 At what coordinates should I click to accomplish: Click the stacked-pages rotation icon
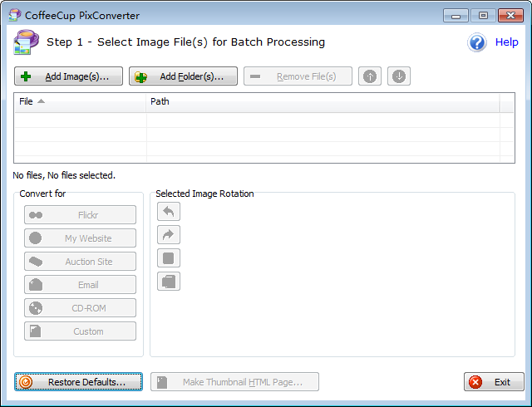point(169,282)
